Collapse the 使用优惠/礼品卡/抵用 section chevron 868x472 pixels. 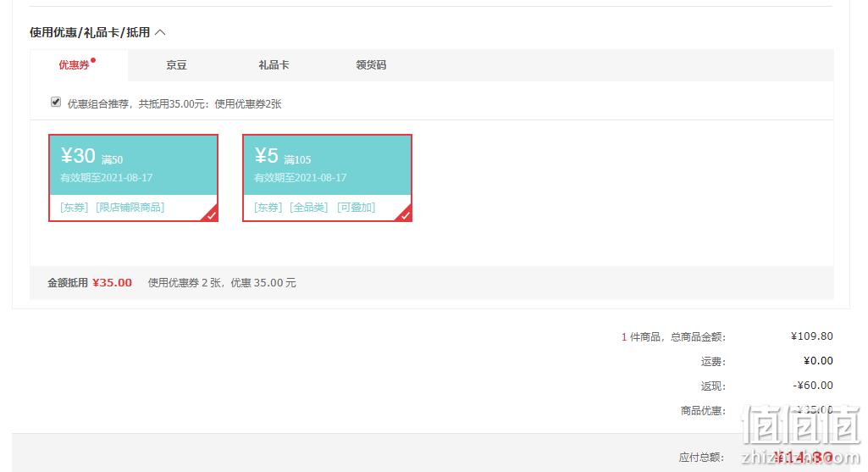coord(160,33)
